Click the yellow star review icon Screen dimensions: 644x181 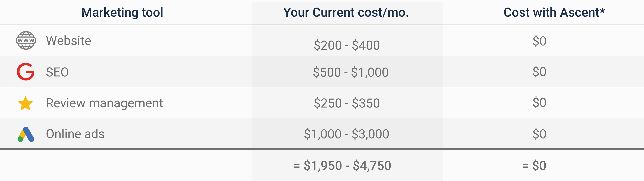[25, 103]
